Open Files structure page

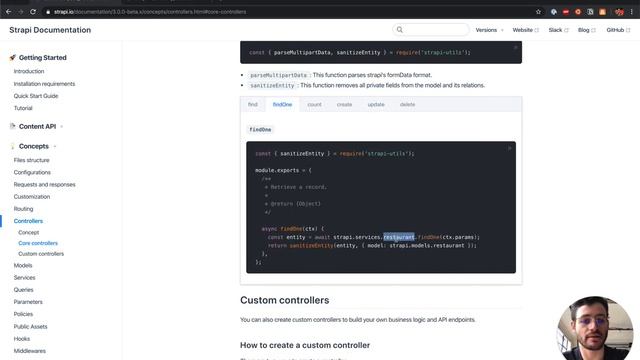pyautogui.click(x=31, y=160)
